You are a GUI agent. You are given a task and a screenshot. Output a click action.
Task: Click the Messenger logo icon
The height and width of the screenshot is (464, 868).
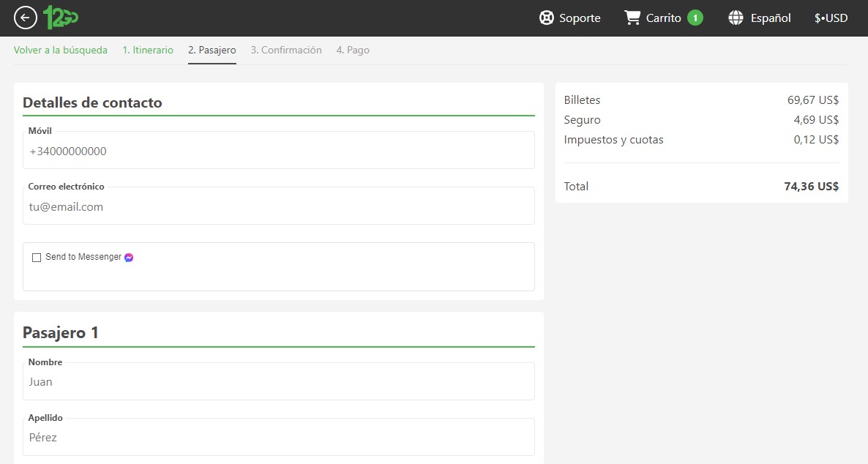129,258
